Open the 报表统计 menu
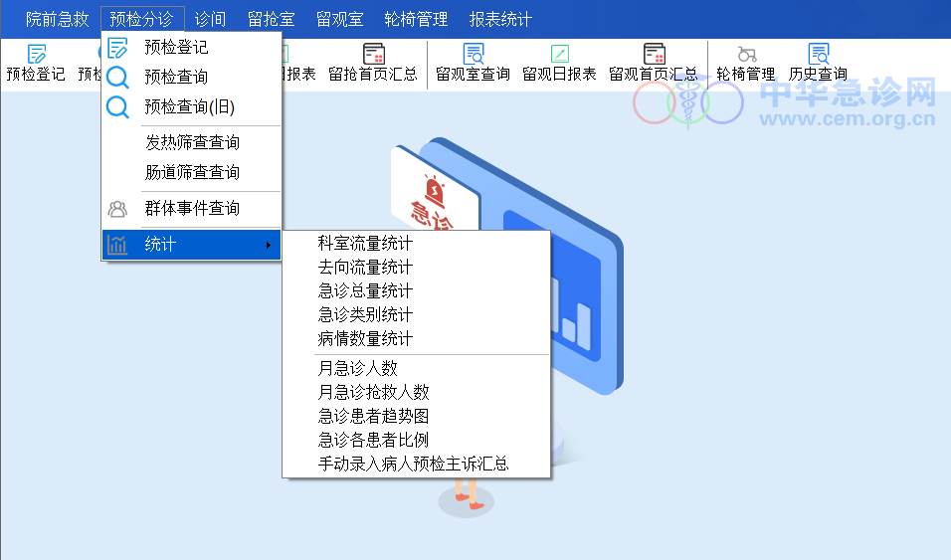 tap(500, 19)
